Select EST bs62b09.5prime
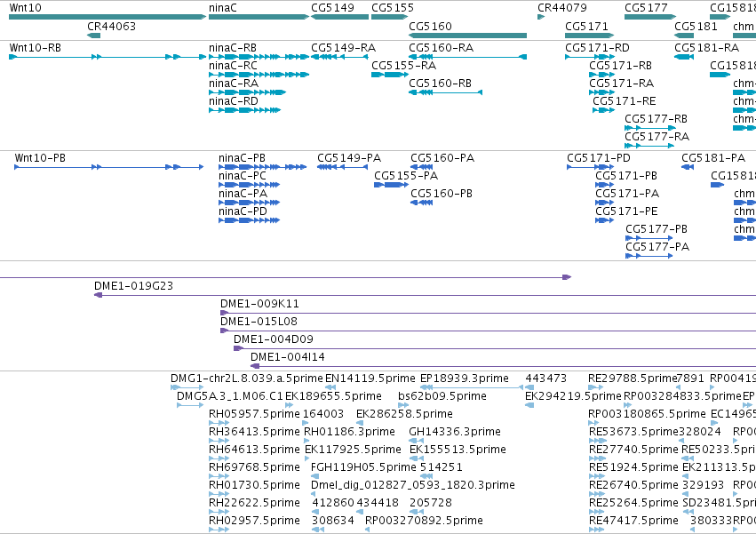This screenshot has height=534, width=756. pos(403,405)
